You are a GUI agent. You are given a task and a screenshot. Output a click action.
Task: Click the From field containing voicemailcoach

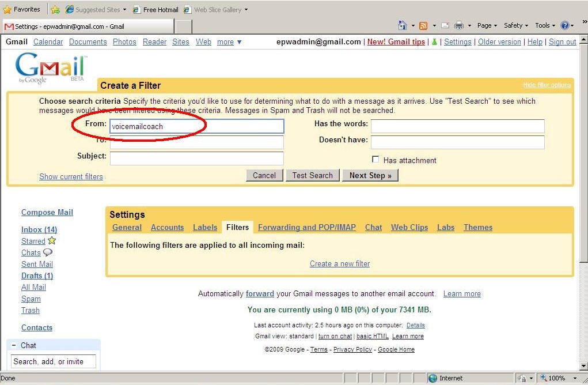point(197,126)
